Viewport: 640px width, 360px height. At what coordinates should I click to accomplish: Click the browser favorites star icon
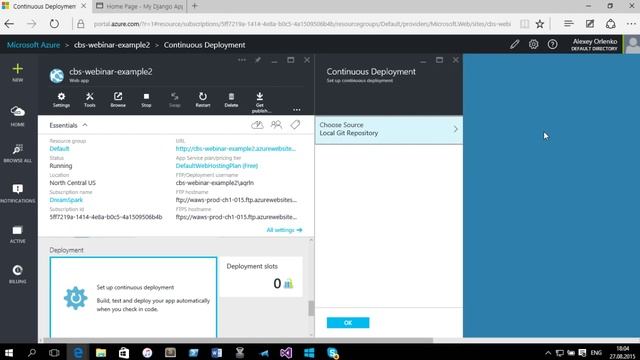pos(540,24)
